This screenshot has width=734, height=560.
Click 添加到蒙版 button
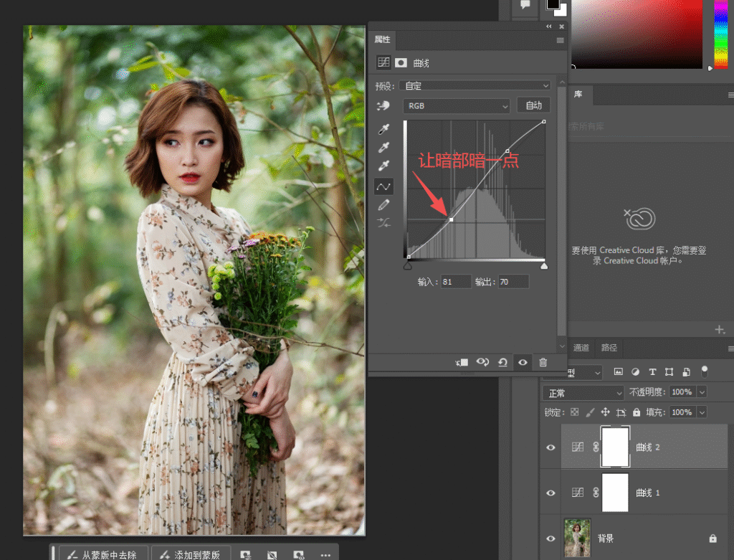[191, 554]
